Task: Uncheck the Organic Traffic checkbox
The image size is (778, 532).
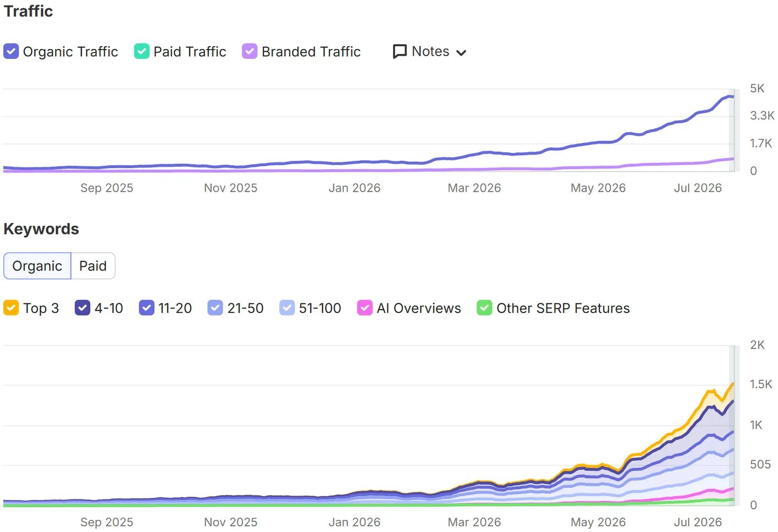Action: pos(11,51)
